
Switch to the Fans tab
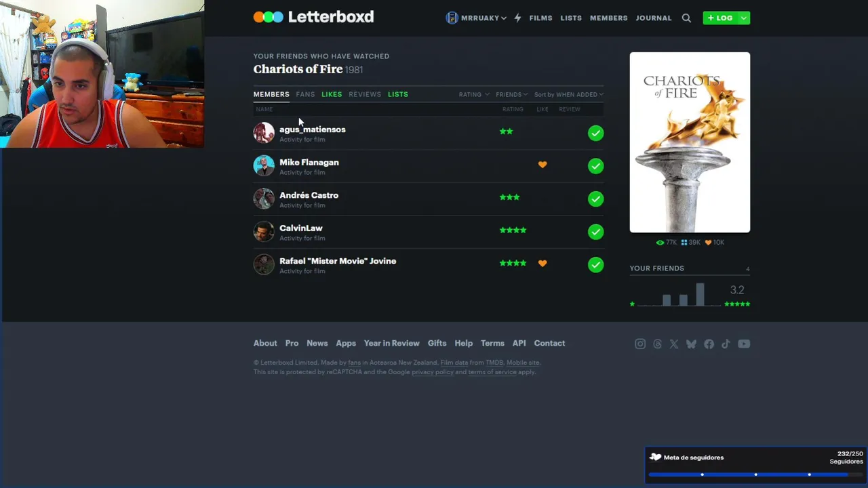305,94
